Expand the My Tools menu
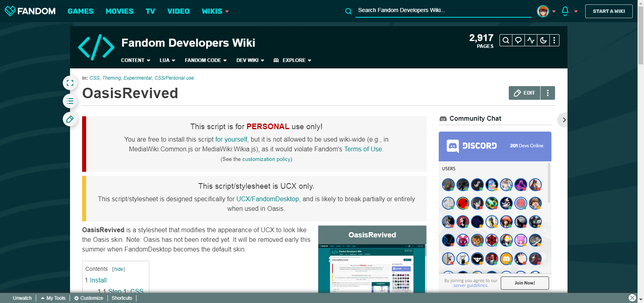The image size is (644, 303). (53, 298)
